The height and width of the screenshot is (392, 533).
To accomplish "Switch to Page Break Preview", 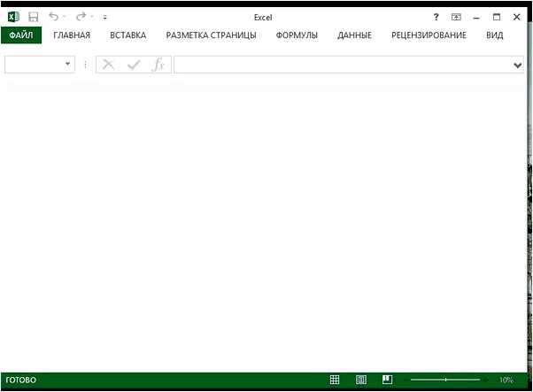I will pyautogui.click(x=387, y=380).
